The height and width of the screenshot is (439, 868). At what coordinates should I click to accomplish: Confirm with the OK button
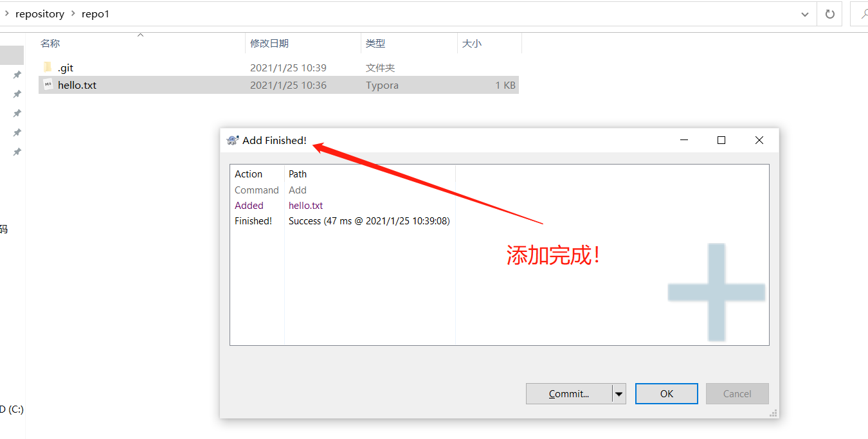coord(667,394)
